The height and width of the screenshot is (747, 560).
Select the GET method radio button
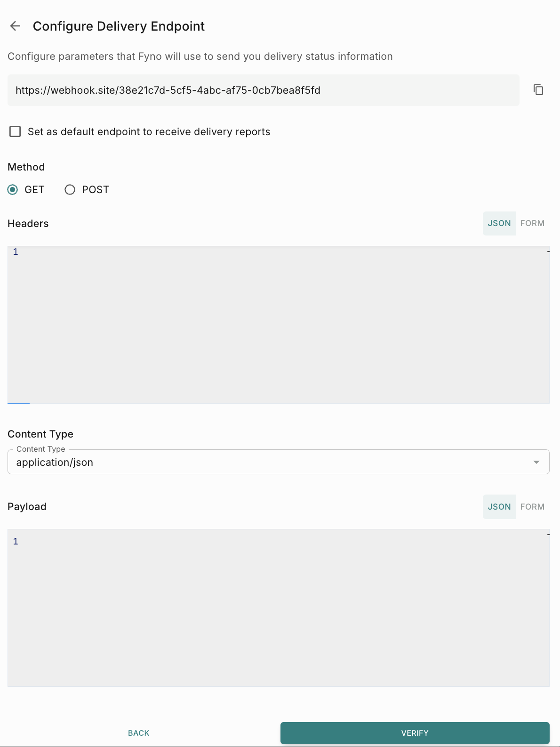click(13, 189)
